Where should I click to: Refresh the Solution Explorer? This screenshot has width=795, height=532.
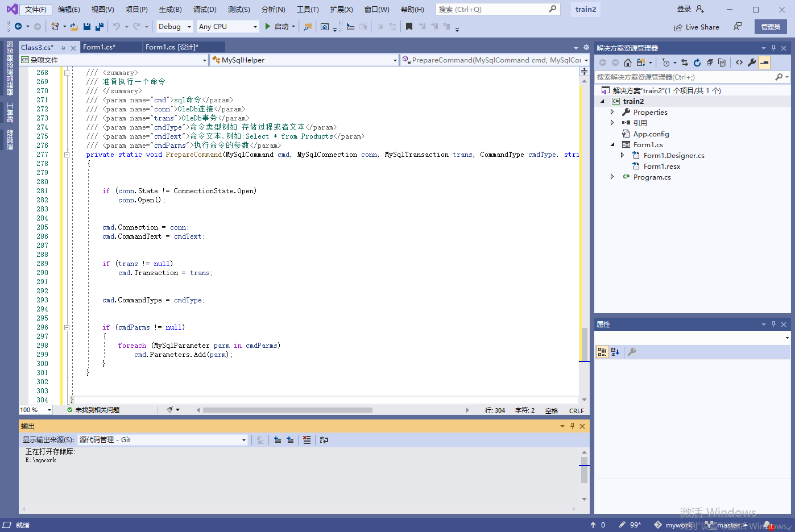697,63
